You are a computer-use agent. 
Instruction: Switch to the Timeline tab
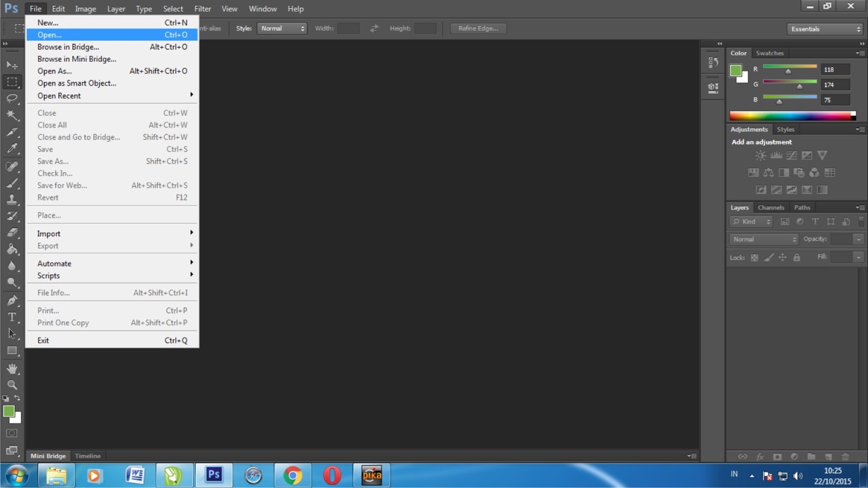tap(88, 456)
